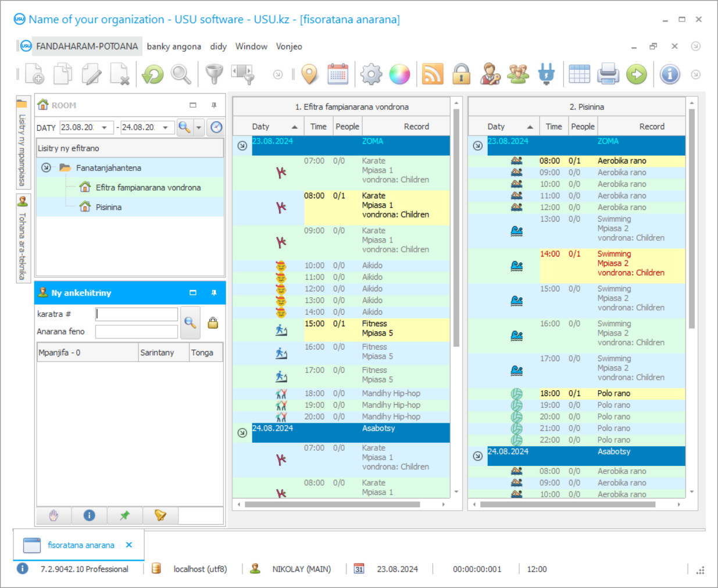Click the printer icon in toolbar

pos(608,74)
